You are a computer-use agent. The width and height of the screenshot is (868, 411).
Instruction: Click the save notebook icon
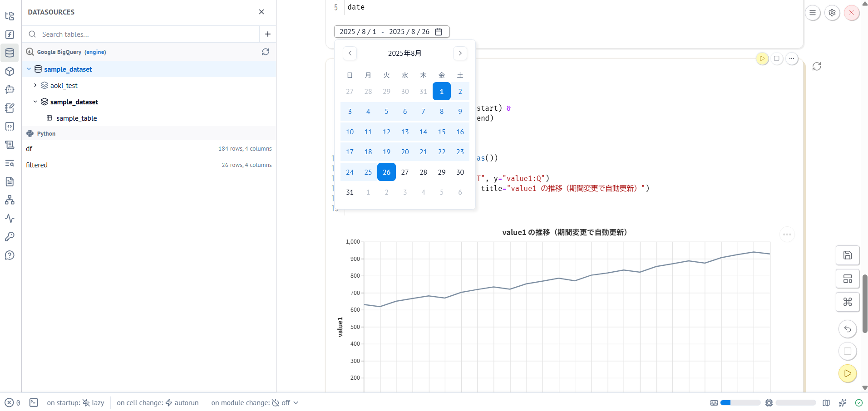tap(847, 255)
